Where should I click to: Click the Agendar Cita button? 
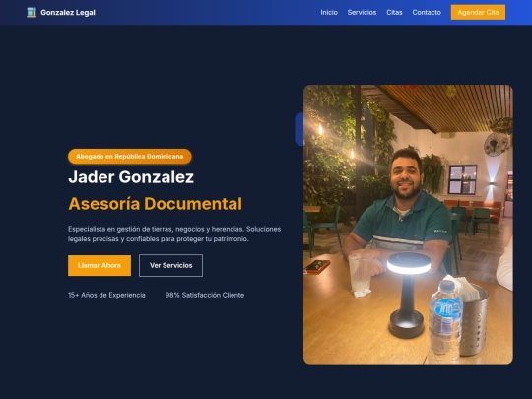pyautogui.click(x=478, y=12)
